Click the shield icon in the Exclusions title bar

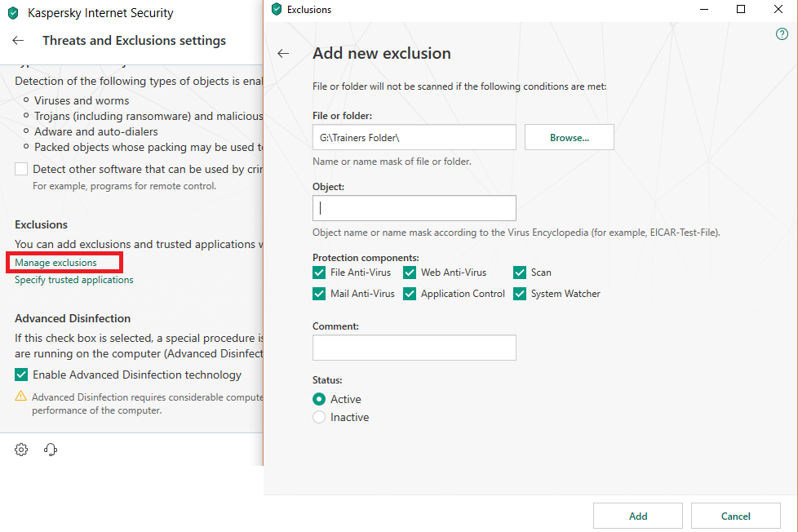pyautogui.click(x=277, y=9)
